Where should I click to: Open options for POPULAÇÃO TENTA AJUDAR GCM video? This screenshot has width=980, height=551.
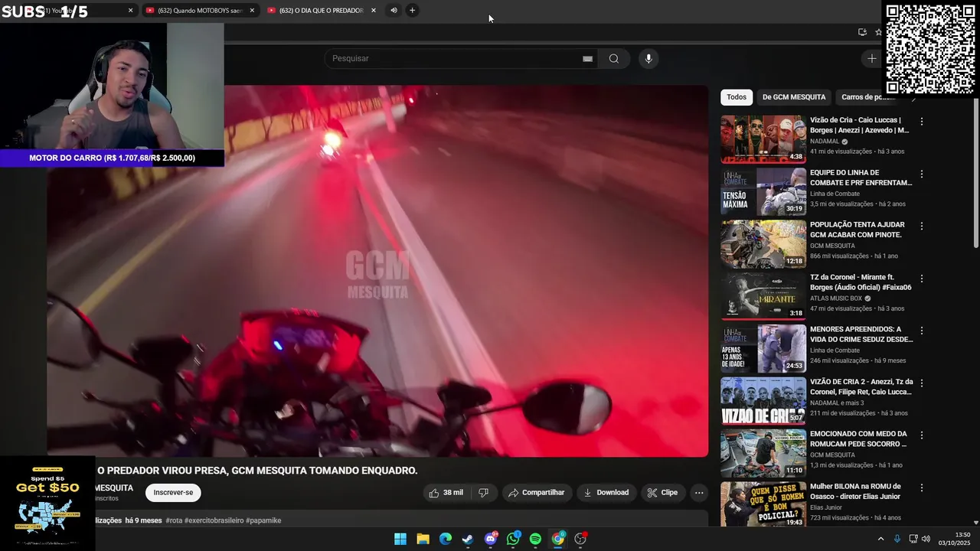point(922,227)
